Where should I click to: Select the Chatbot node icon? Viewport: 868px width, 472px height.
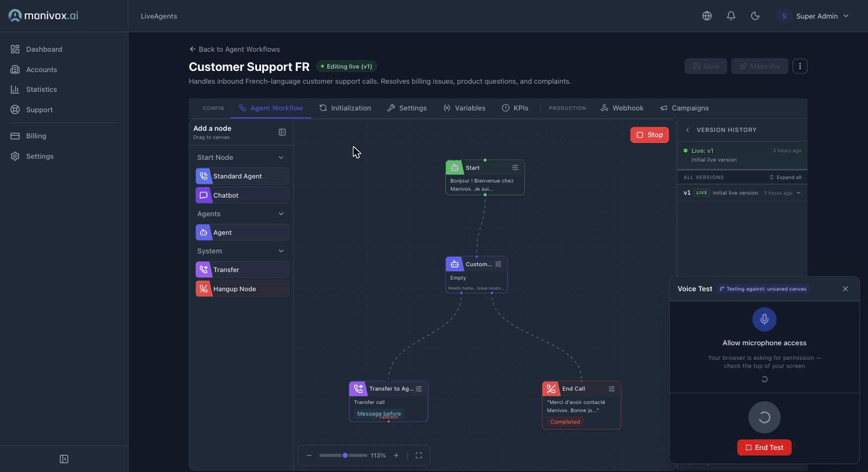[x=203, y=195]
